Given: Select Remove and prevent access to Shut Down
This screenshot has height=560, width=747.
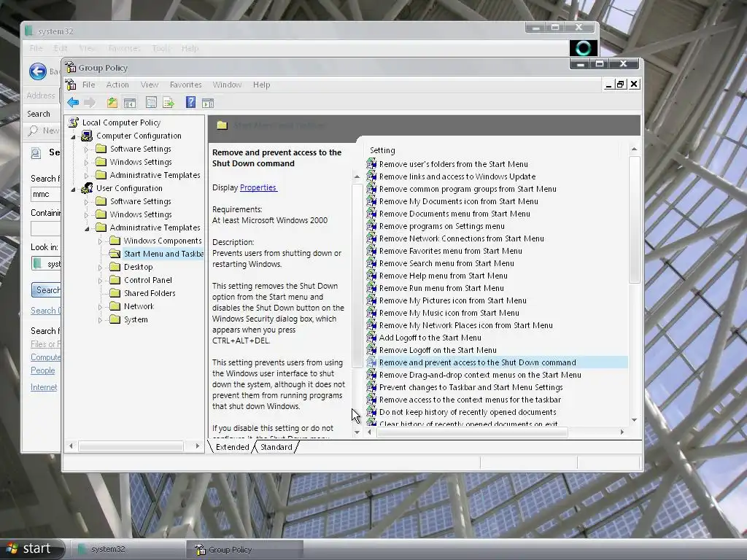Looking at the screenshot, I should (477, 362).
